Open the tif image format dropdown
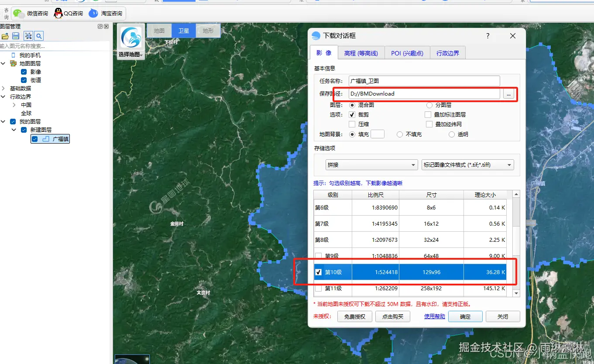This screenshot has height=364, width=594. pyautogui.click(x=468, y=165)
